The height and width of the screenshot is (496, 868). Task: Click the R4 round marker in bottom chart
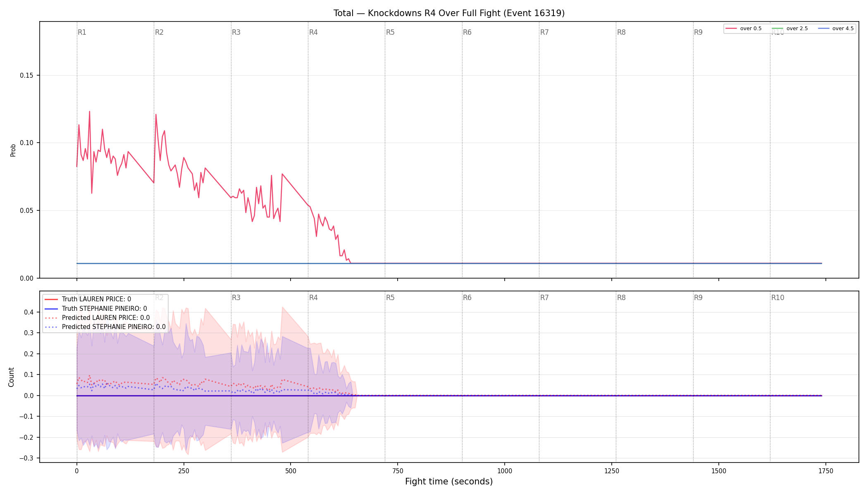coord(313,298)
